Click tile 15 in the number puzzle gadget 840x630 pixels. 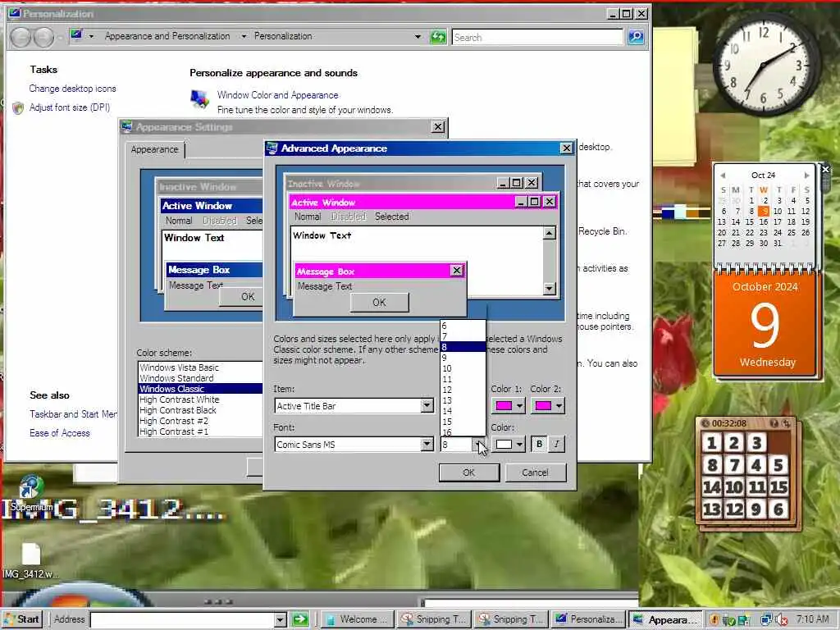[x=778, y=487]
